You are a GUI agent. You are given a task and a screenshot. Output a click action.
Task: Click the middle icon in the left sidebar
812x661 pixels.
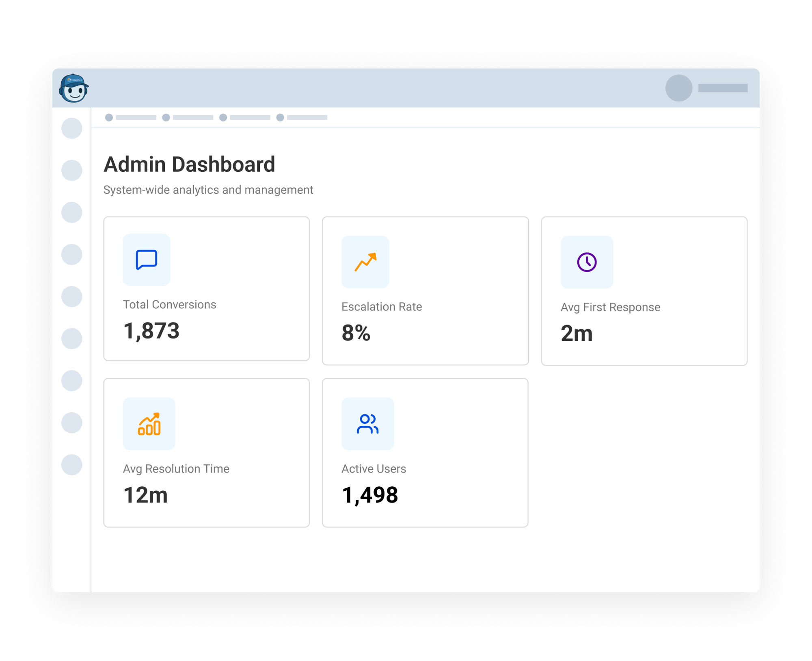coord(71,295)
